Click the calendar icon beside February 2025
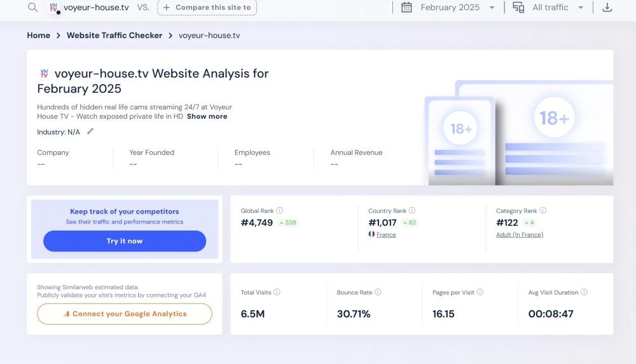Image resolution: width=636 pixels, height=364 pixels. coord(406,8)
